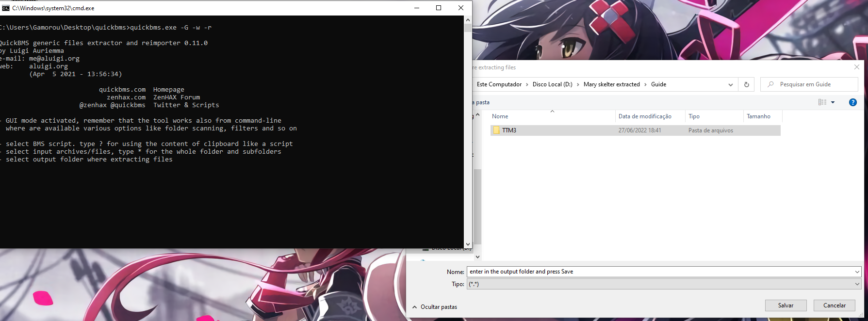Click the Nome filename input field
The image size is (868, 321).
[659, 272]
